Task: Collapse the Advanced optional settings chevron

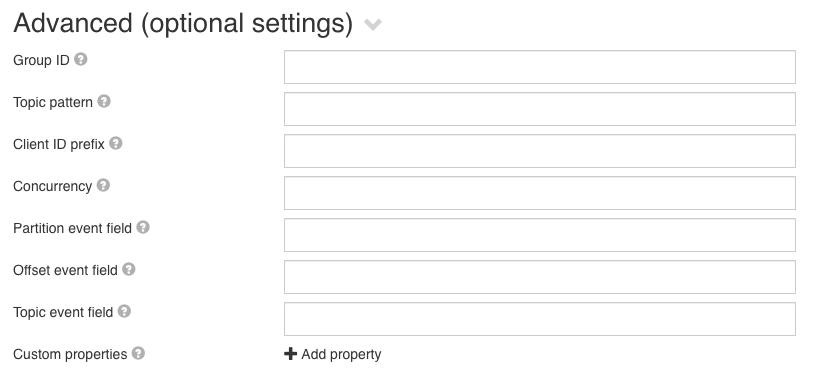Action: (373, 25)
